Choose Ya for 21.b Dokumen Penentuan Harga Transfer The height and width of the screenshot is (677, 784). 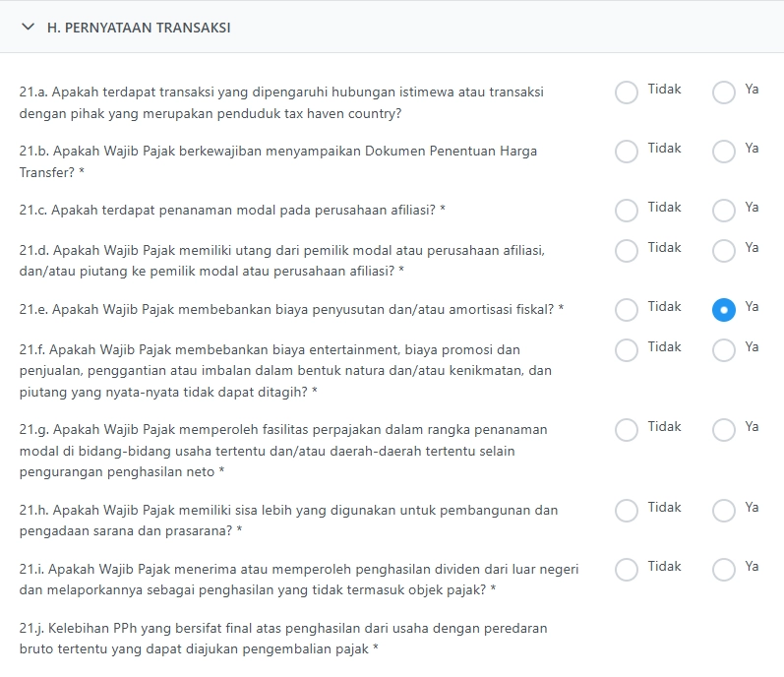724,152
